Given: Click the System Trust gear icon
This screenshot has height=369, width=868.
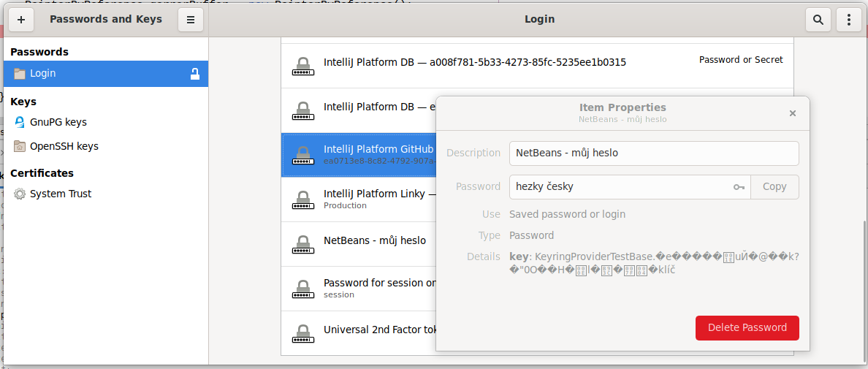Looking at the screenshot, I should [x=20, y=194].
